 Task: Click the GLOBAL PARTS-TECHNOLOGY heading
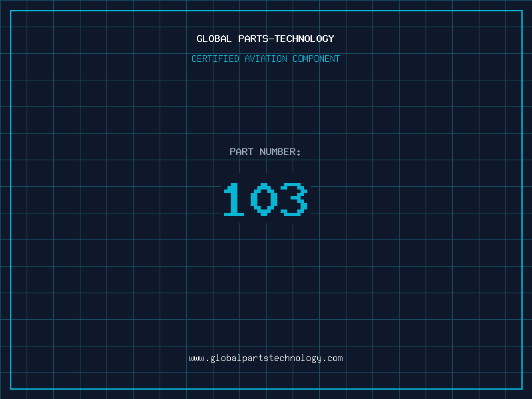(x=265, y=39)
